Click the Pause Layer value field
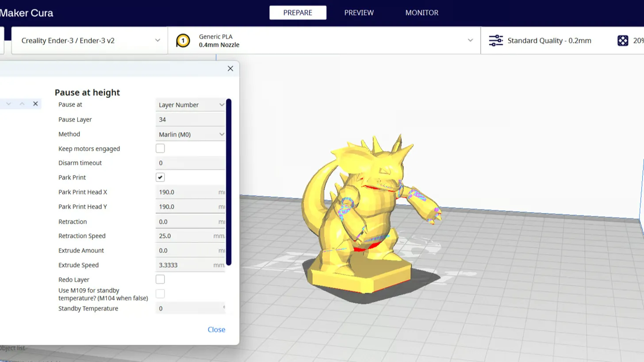644x362 pixels. 191,119
